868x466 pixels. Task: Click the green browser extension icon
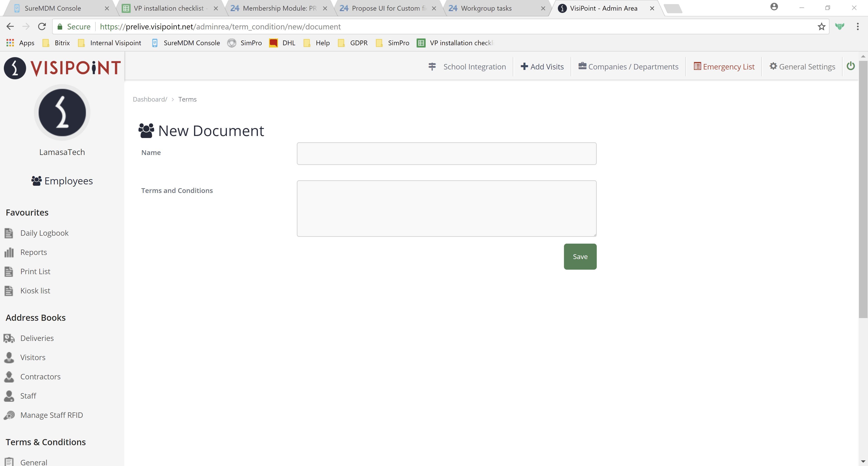[840, 26]
